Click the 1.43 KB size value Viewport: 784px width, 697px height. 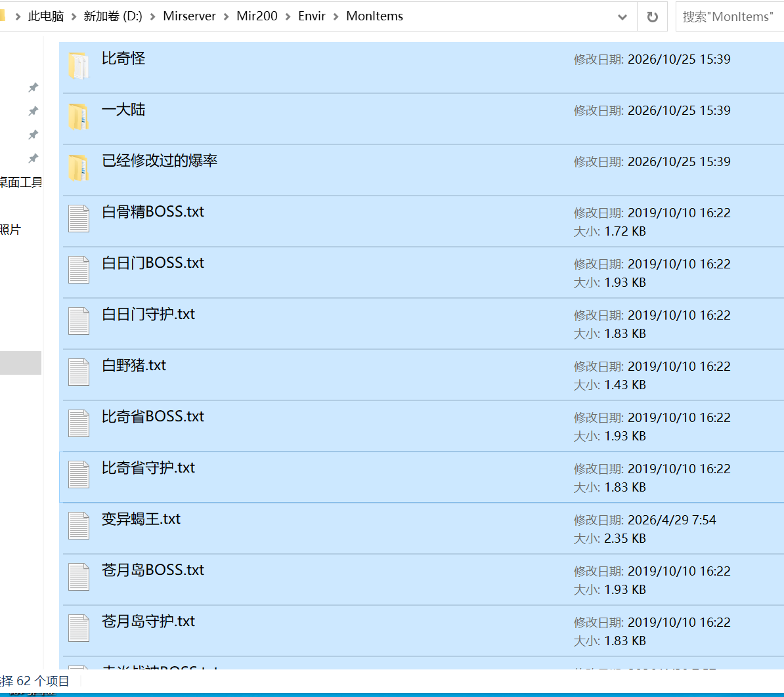pyautogui.click(x=625, y=385)
